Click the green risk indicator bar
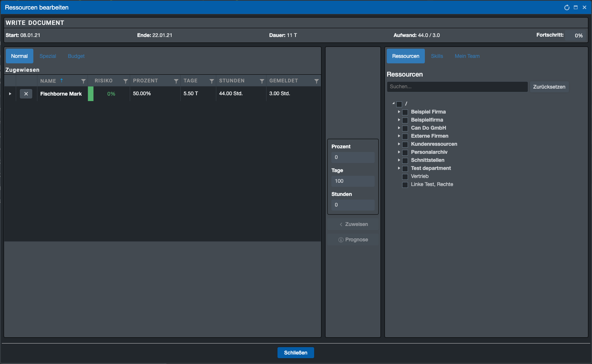 pos(91,94)
